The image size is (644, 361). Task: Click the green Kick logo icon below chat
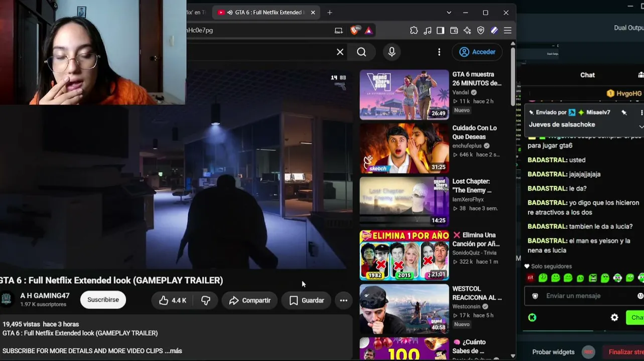[532, 317]
